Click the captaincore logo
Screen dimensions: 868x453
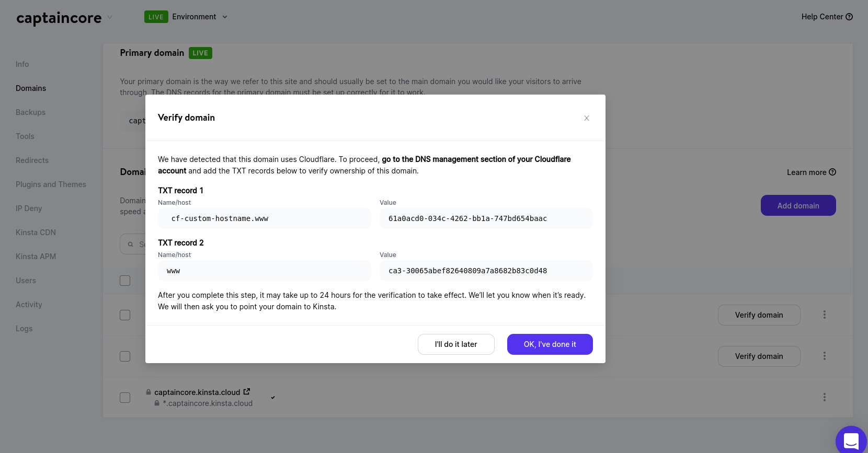click(x=59, y=18)
